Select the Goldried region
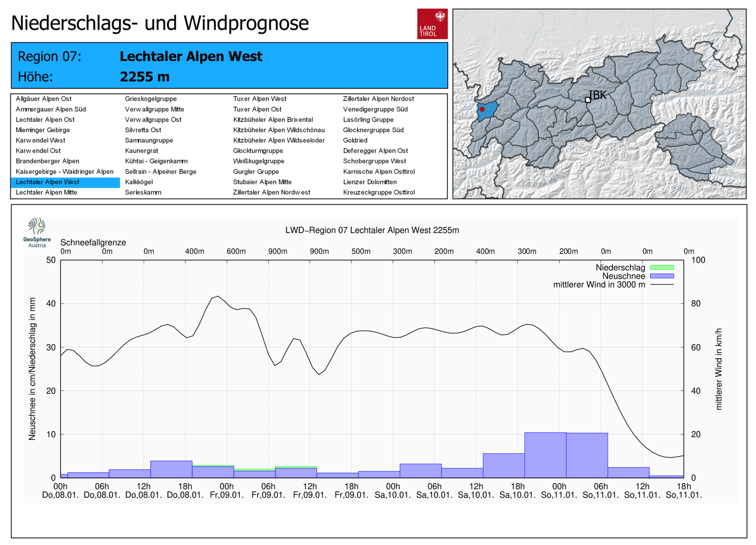Screen dimensions: 756x545 (x=355, y=140)
